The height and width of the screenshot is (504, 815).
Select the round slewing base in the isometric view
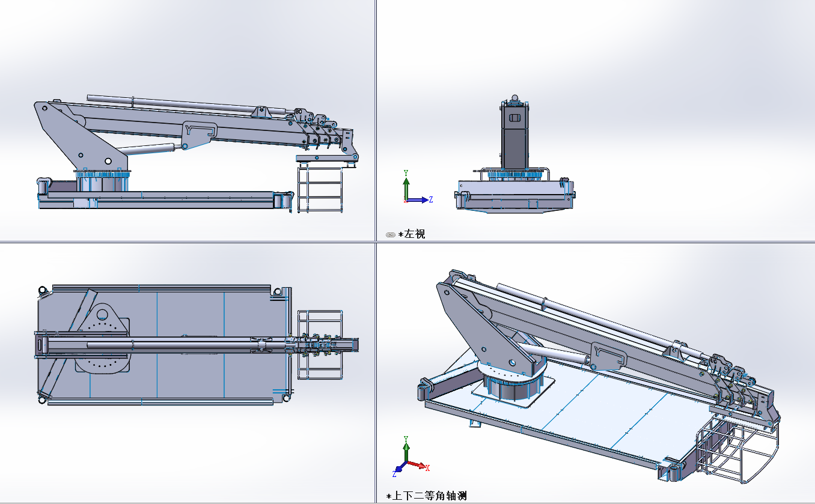pyautogui.click(x=511, y=386)
